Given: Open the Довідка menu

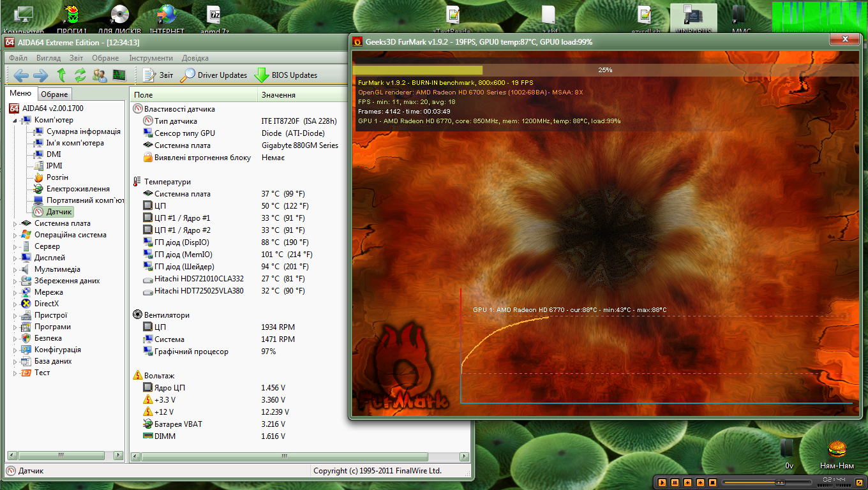Looking at the screenshot, I should pos(195,58).
